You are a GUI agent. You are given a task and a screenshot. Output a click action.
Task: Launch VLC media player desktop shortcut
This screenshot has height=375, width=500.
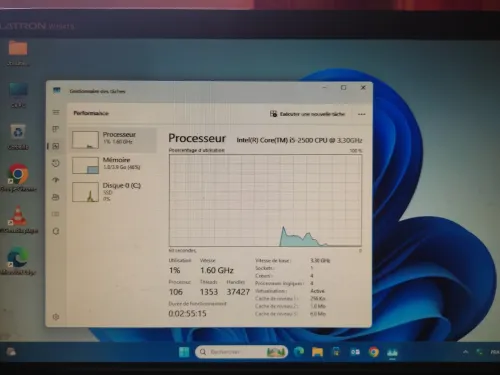[x=18, y=219]
